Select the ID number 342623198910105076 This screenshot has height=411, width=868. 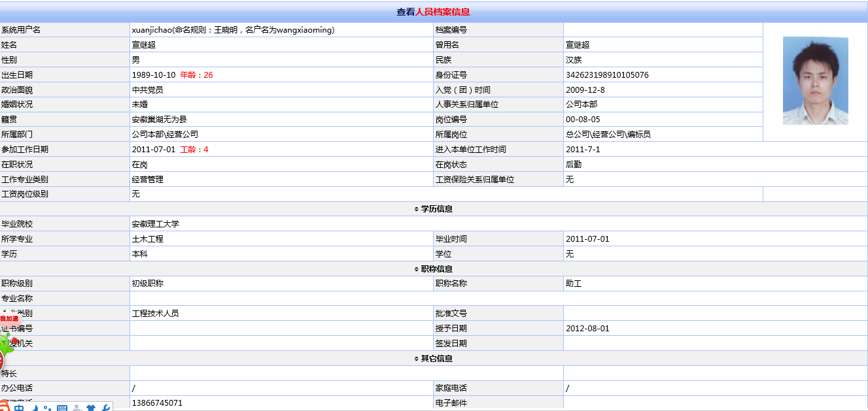[607, 75]
